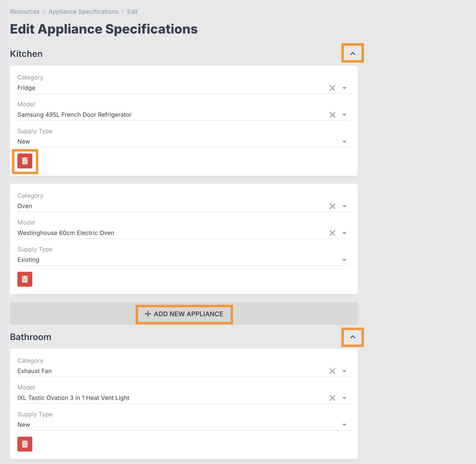
Task: Delete the Fridge appliance entry
Action: [x=25, y=161]
